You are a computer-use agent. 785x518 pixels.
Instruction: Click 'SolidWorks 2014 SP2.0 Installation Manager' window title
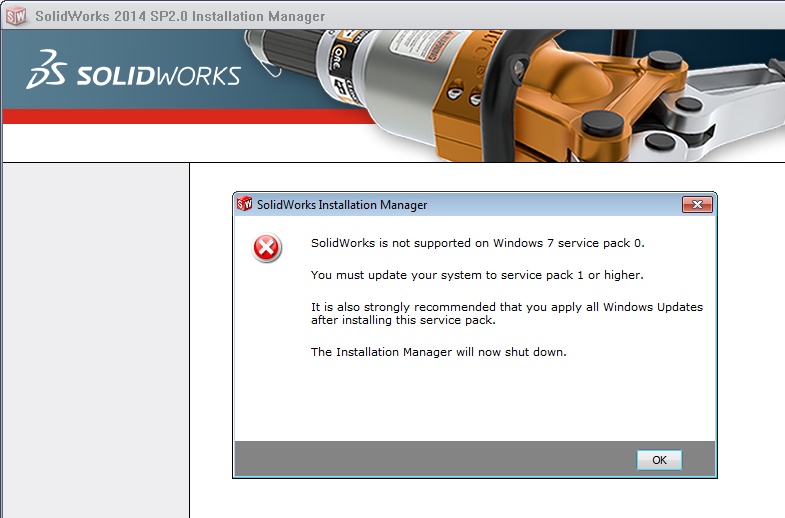[x=180, y=17]
